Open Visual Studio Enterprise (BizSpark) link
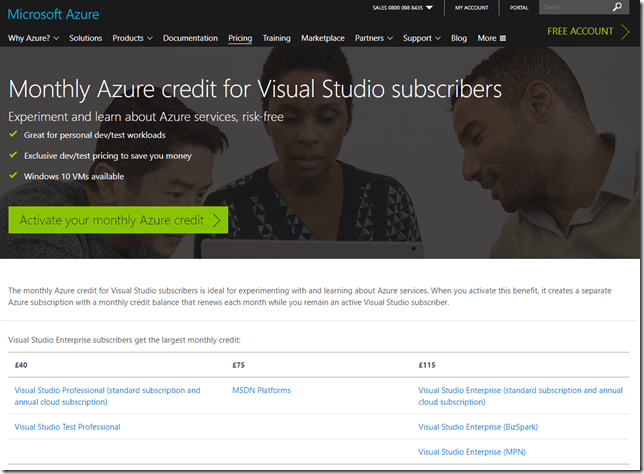 (478, 427)
